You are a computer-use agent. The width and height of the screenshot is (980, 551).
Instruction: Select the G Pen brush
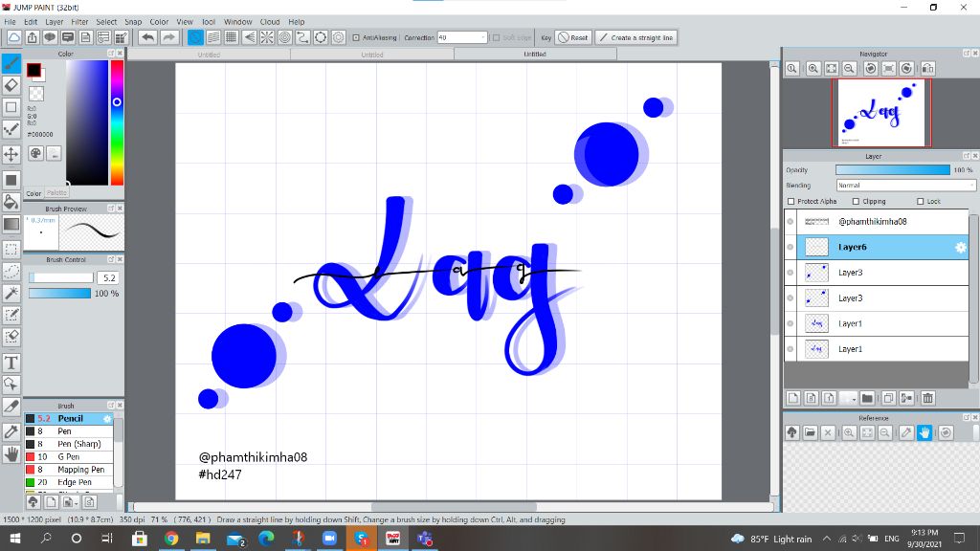pos(69,456)
